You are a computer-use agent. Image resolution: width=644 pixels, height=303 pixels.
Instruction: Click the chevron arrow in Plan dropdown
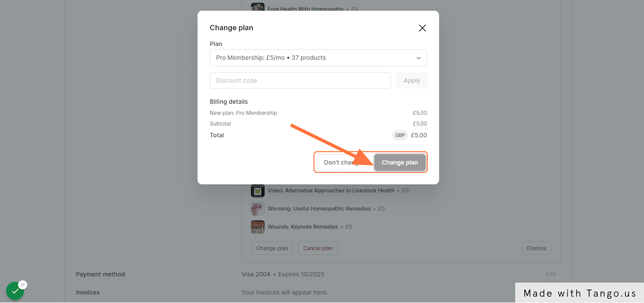pos(419,57)
